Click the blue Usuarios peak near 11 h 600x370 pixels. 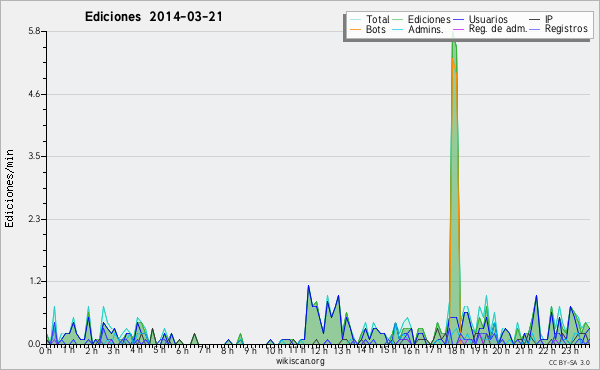308,286
